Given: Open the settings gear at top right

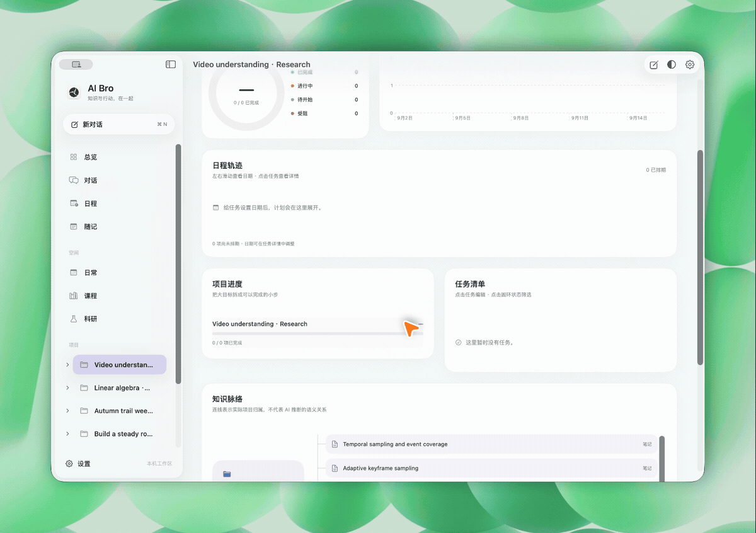Looking at the screenshot, I should click(690, 65).
